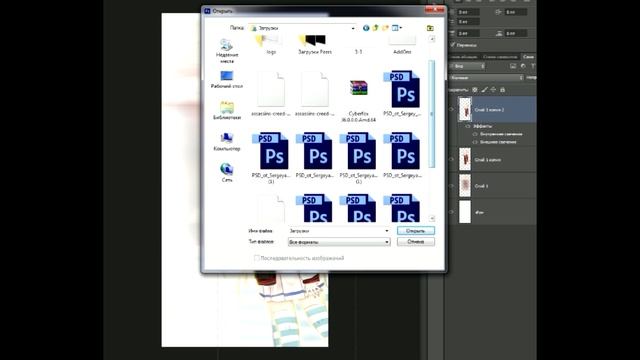Open view menu dropdown arrow in dialog toolbar
Screen dimensions: 640x360
pyautogui.click(x=401, y=28)
